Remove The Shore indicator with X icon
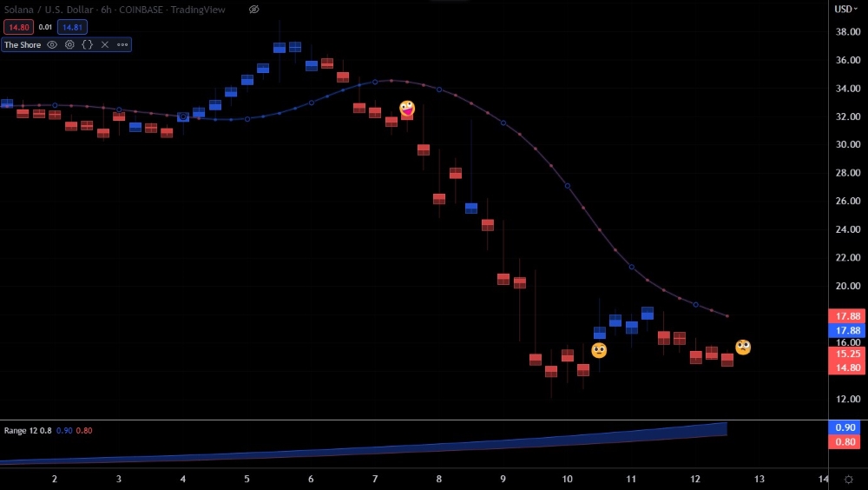Viewport: 868px width, 490px height. [x=105, y=45]
